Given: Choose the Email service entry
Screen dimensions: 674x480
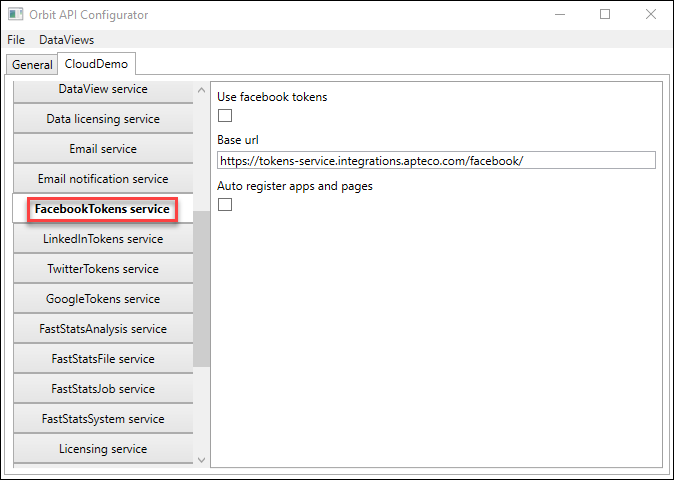Looking at the screenshot, I should [103, 149].
